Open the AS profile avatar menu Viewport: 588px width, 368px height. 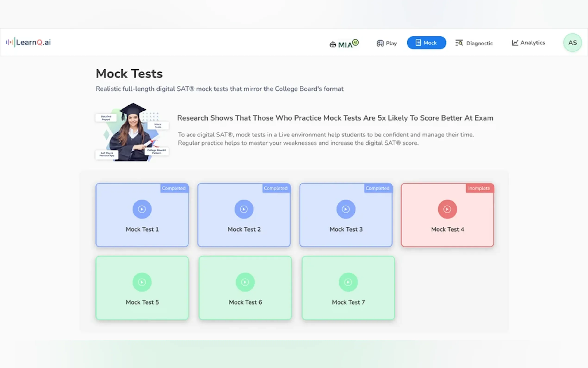click(x=572, y=43)
